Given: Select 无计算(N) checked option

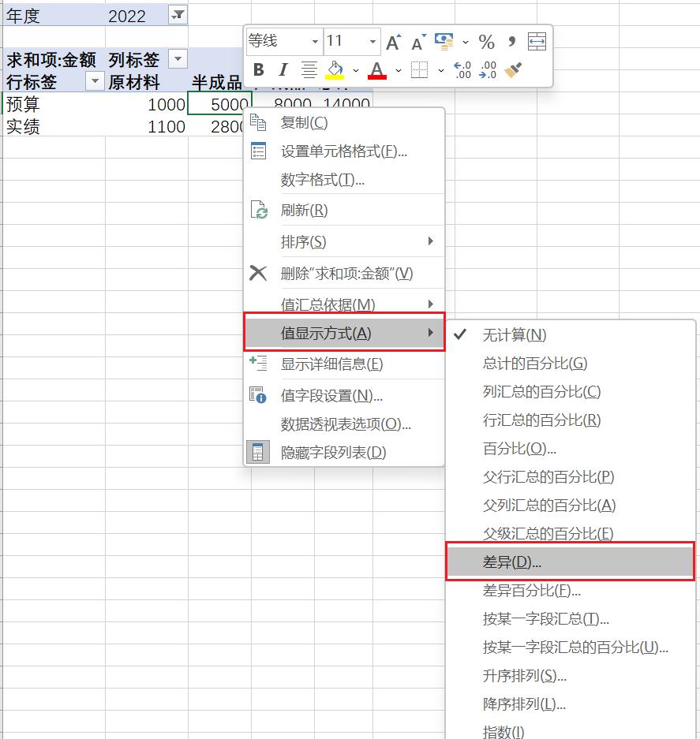Looking at the screenshot, I should click(x=570, y=335).
